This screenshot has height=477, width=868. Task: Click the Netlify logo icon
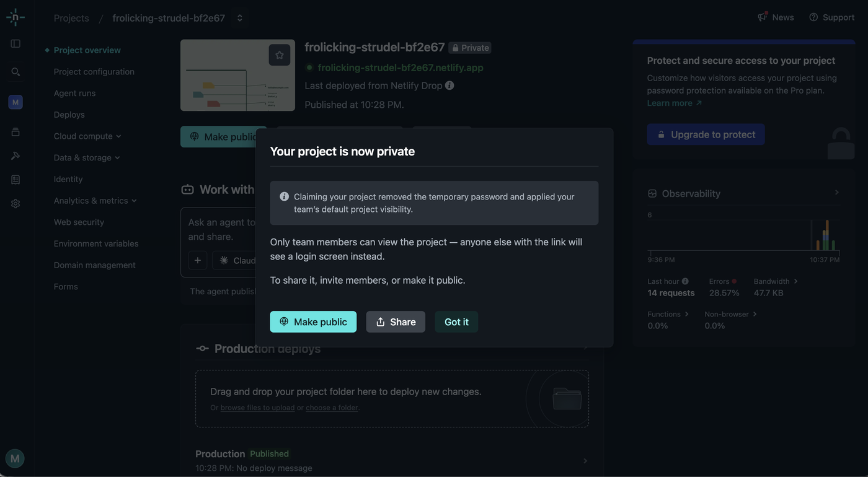click(x=15, y=17)
